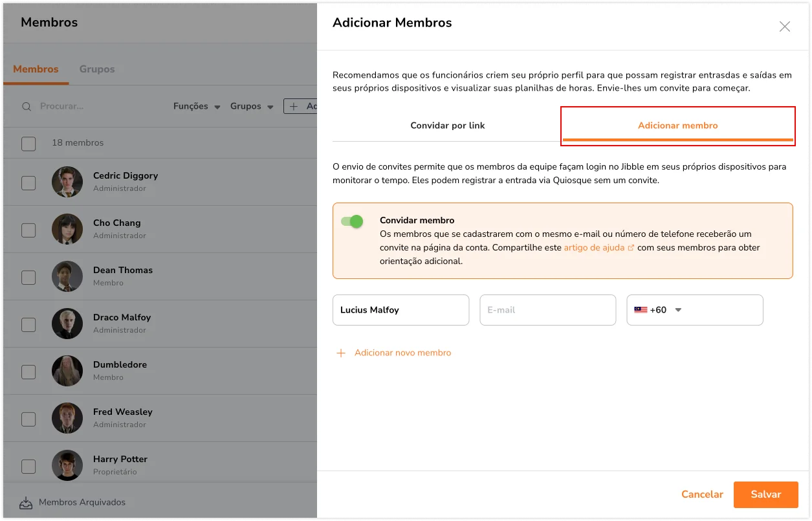
Task: Click the name field containing Lucius Malfoy
Action: tap(401, 310)
